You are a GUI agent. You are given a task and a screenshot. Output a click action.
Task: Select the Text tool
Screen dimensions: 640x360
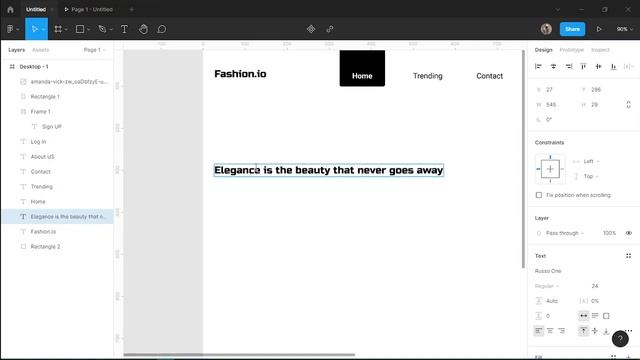(124, 29)
